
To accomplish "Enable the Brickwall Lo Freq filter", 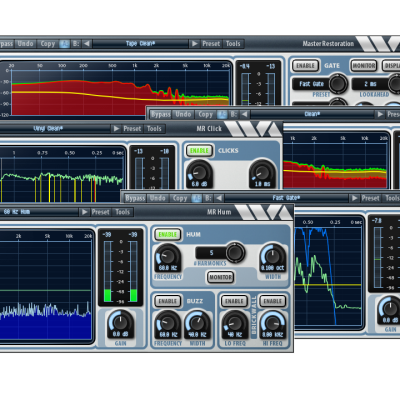I will click(234, 301).
